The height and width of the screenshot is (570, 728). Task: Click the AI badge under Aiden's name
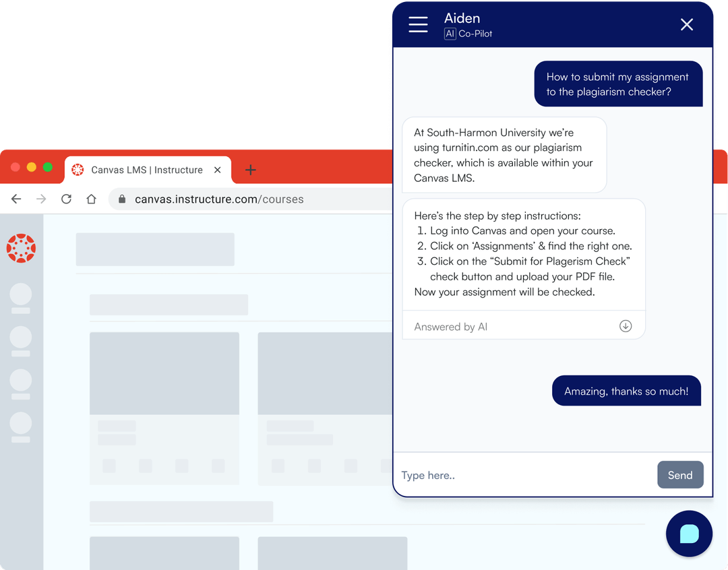[450, 34]
